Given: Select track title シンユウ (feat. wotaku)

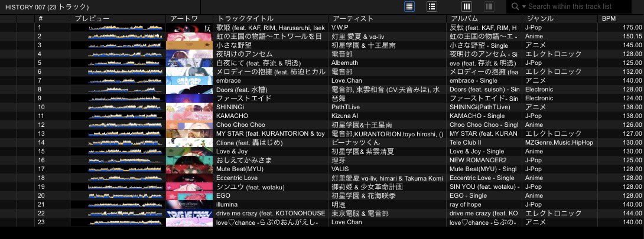Looking at the screenshot, I should (250, 187).
